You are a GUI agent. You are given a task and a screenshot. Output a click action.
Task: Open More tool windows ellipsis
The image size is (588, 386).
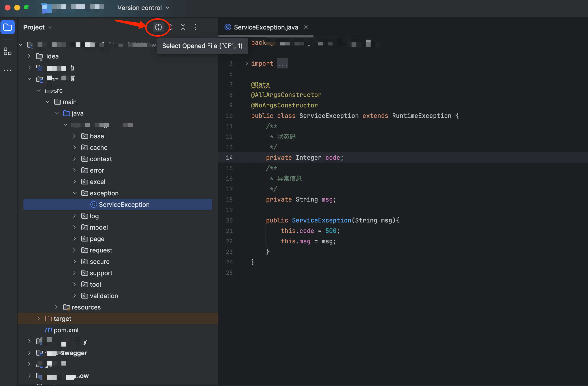click(8, 70)
